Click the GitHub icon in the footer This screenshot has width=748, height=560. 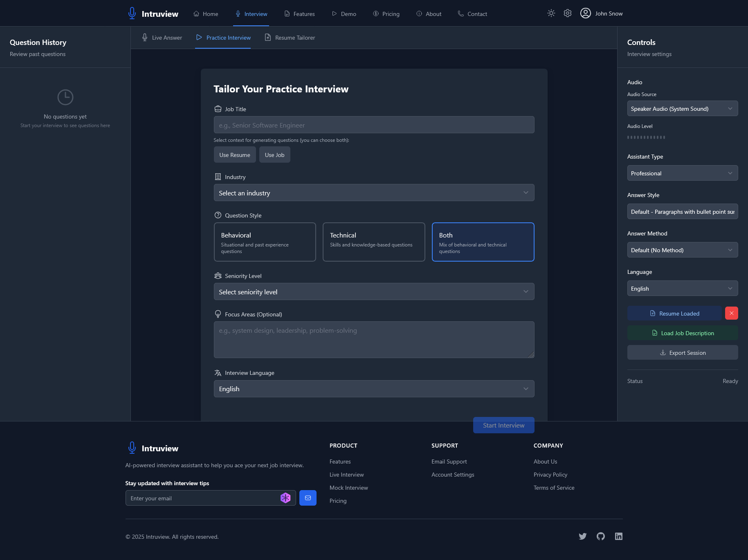click(601, 536)
